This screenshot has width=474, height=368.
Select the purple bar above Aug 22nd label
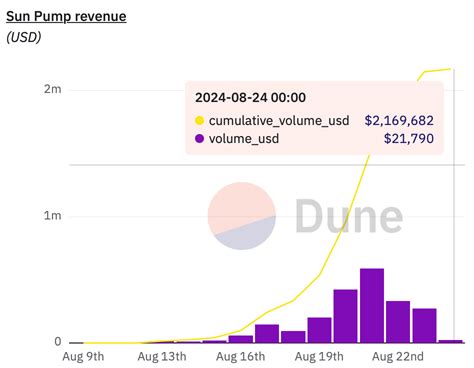click(398, 322)
